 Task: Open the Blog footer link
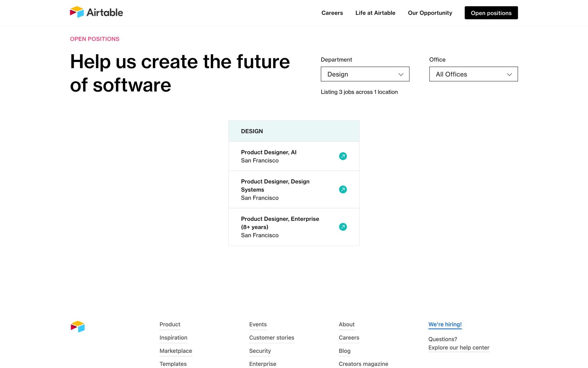(x=344, y=351)
